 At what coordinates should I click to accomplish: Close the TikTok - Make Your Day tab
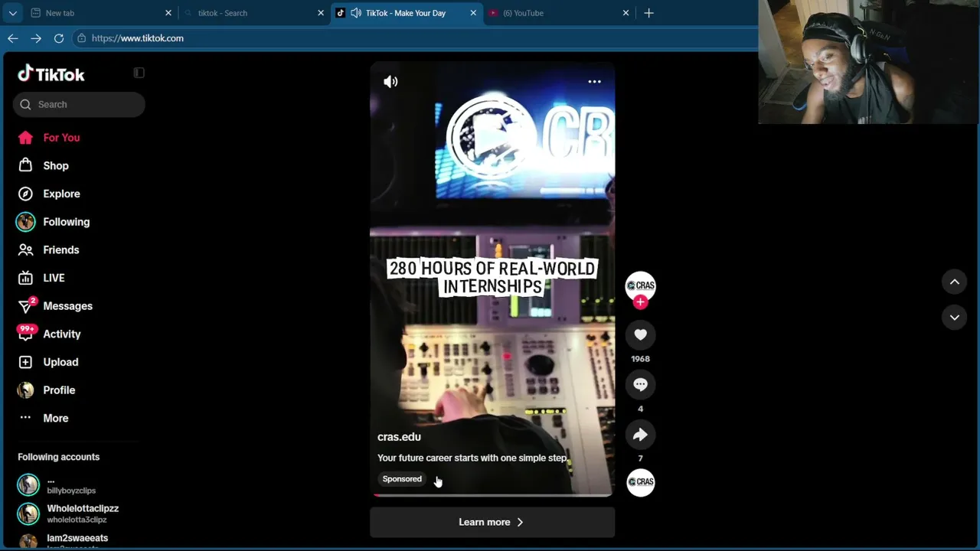[x=473, y=13]
